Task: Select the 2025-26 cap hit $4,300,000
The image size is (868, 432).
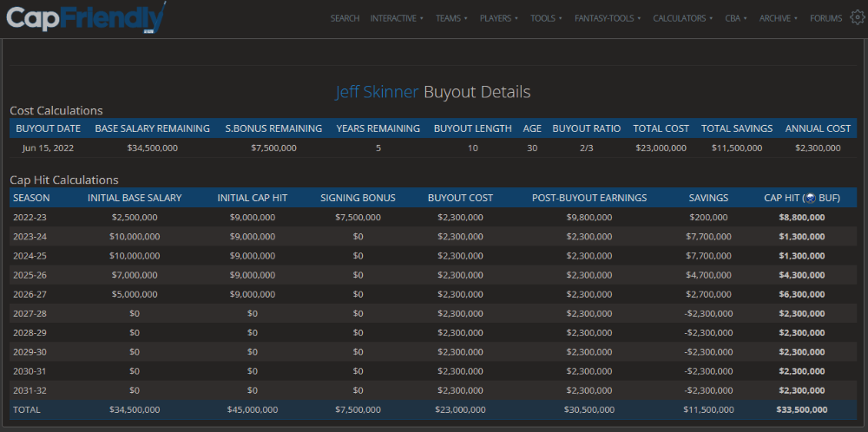Action: coord(801,275)
